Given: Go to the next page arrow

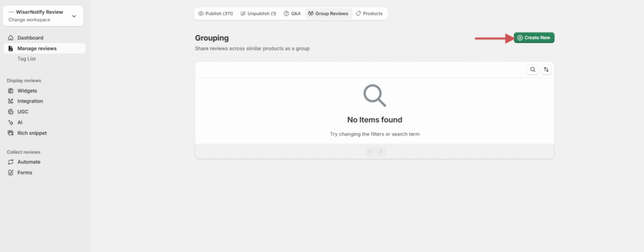Looking at the screenshot, I should (380, 151).
